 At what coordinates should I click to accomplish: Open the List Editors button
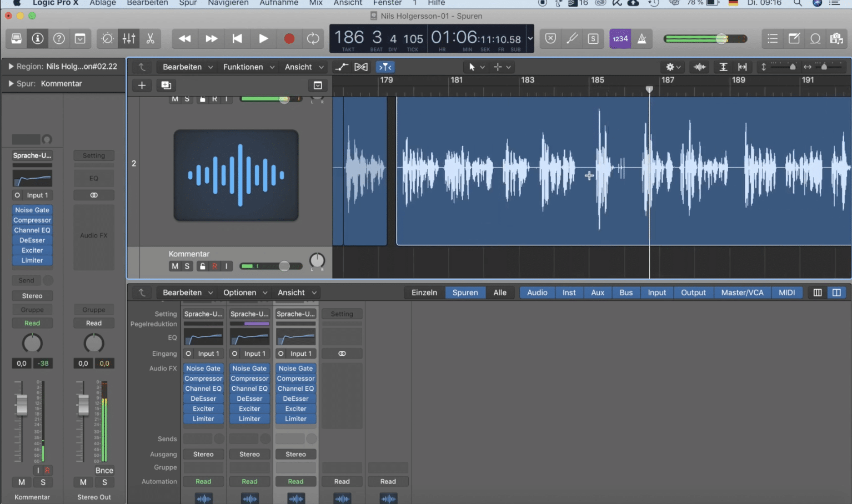tap(773, 38)
